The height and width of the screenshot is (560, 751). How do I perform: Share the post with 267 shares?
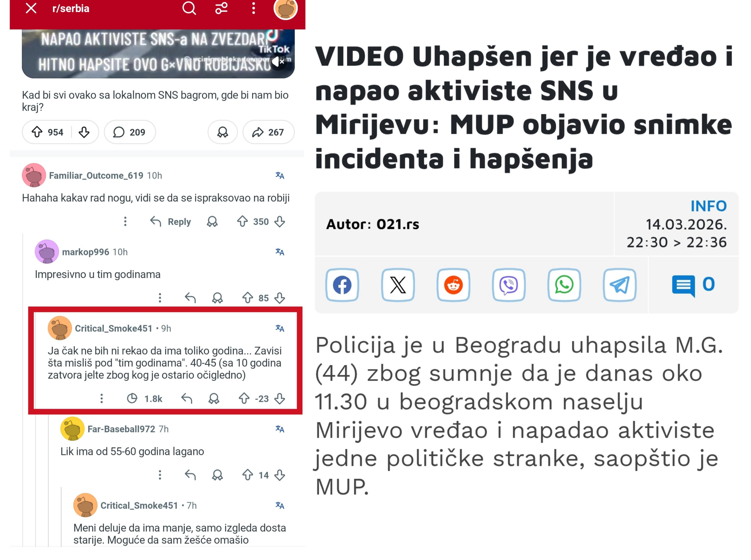click(268, 132)
